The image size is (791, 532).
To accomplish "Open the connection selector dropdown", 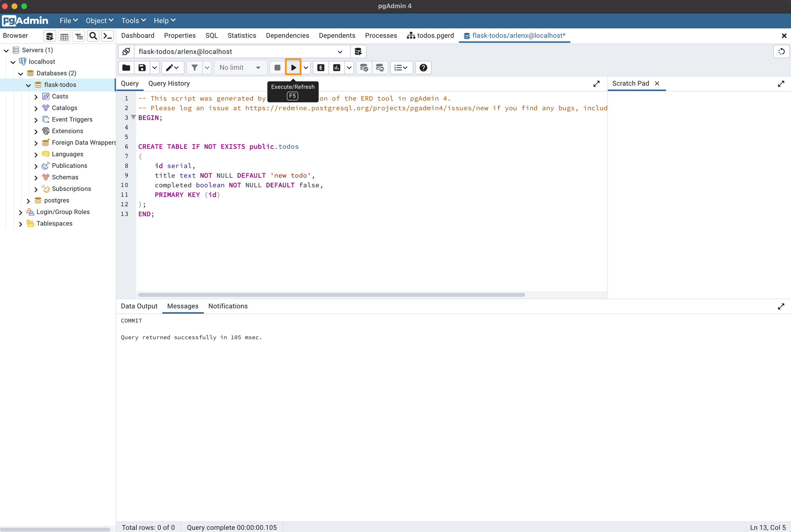I will point(242,51).
